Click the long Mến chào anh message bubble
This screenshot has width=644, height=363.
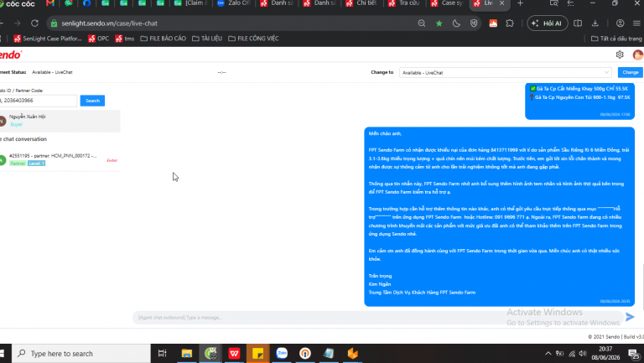[499, 216]
